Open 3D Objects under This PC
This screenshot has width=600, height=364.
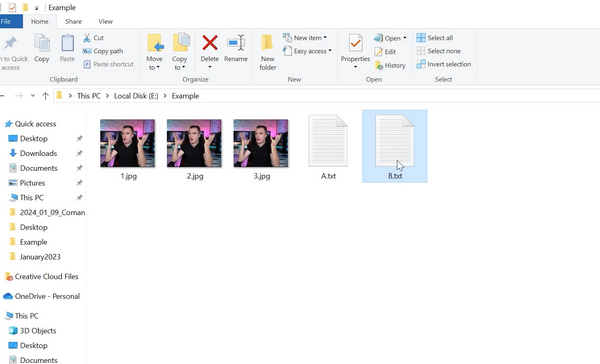[x=38, y=331]
